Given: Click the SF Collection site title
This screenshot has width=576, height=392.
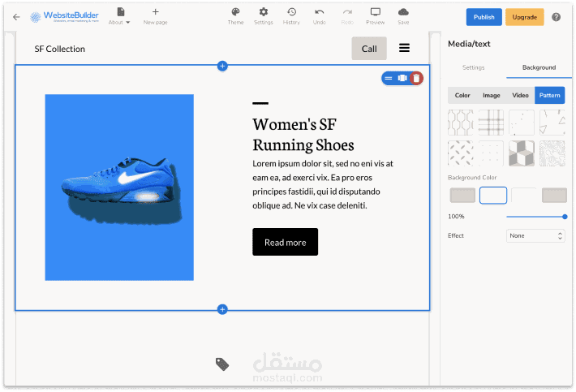Looking at the screenshot, I should (x=59, y=49).
